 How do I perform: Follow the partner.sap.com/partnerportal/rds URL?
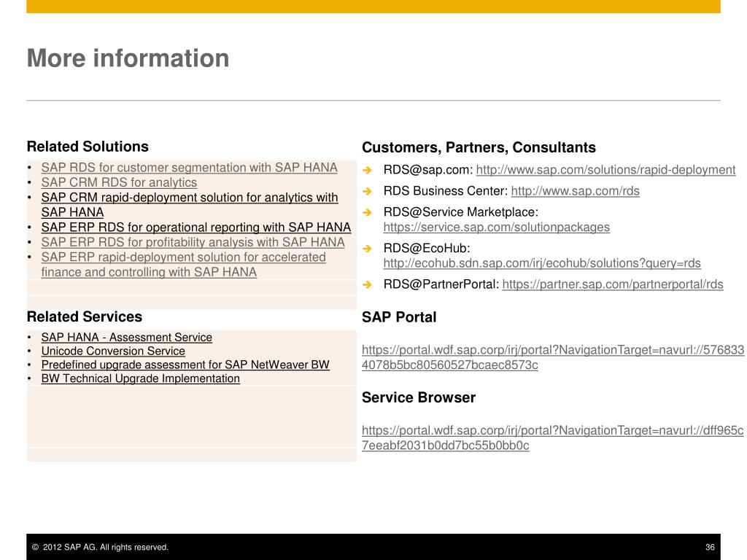[x=613, y=284]
